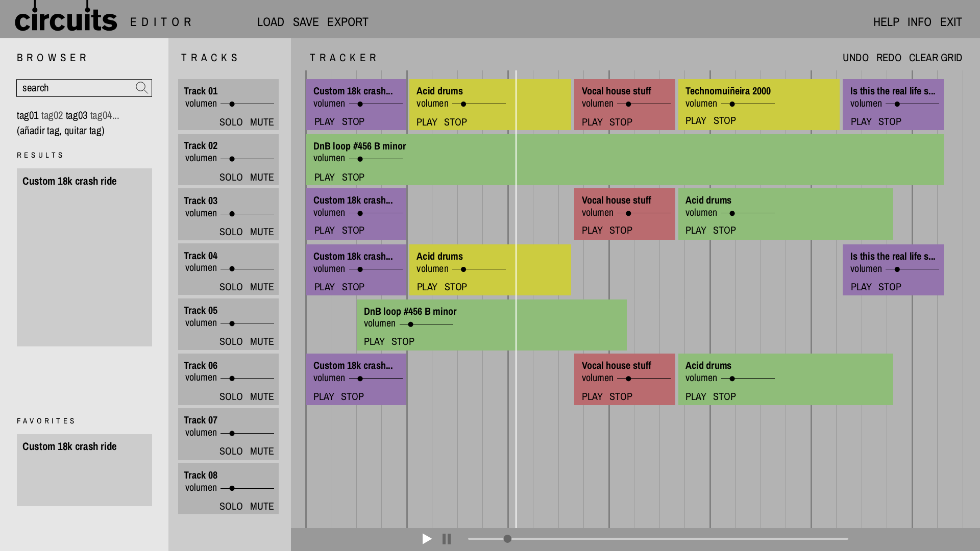
Task: Play the Track 02 DnB loop clip
Action: coord(325,177)
